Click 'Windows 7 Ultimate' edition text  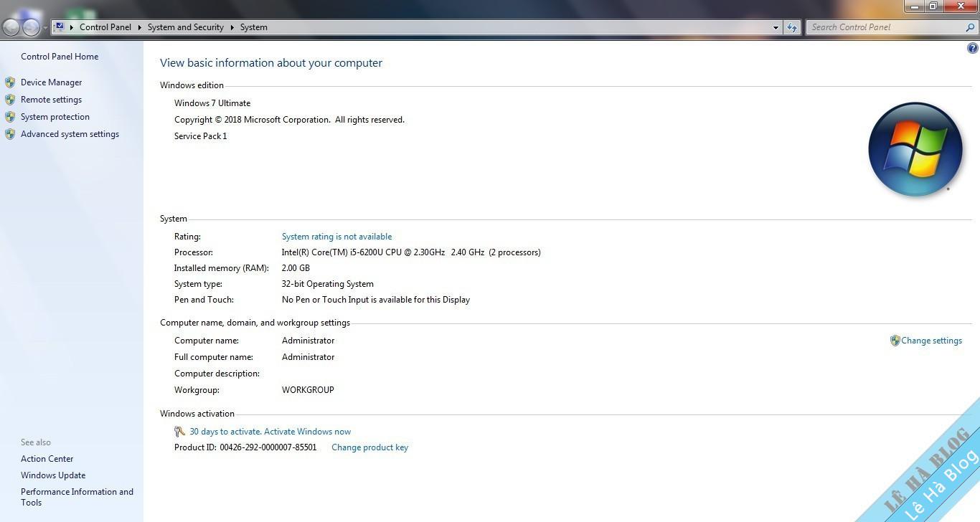(x=212, y=103)
